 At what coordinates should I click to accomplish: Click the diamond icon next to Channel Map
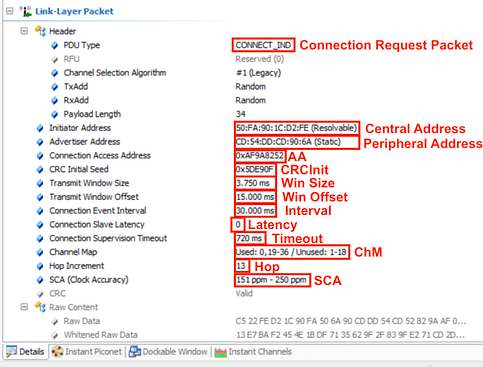click(x=40, y=252)
